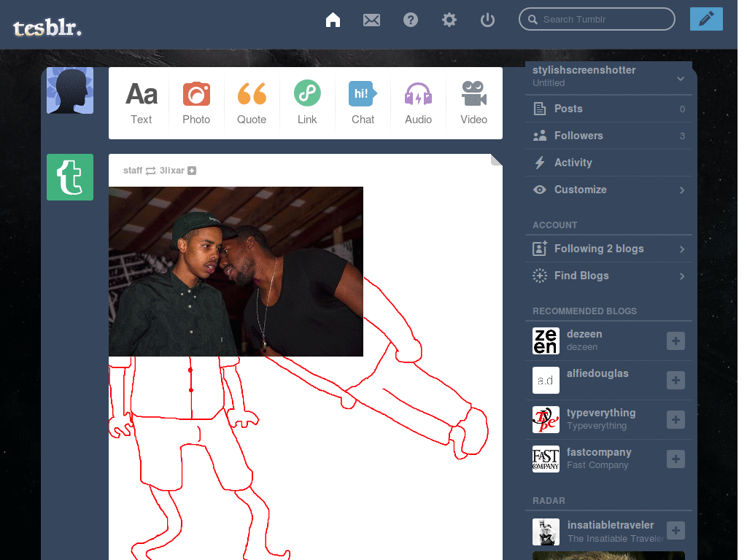
Task: Open the Customize menu item
Action: [x=608, y=190]
